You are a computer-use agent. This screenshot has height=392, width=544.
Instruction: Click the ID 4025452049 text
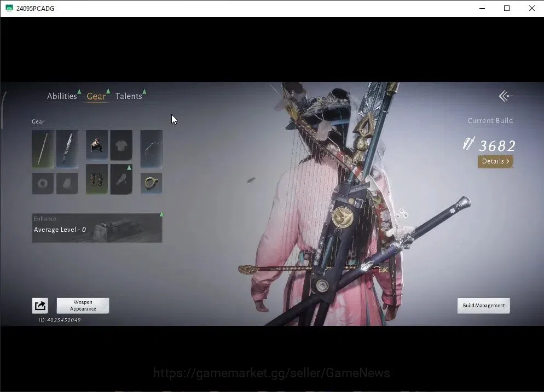[60, 320]
